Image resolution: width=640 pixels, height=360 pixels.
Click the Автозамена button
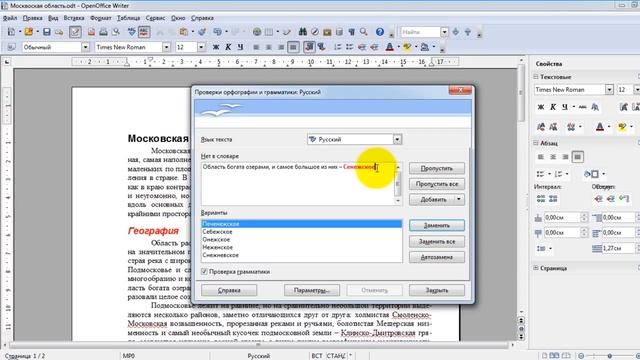437,257
